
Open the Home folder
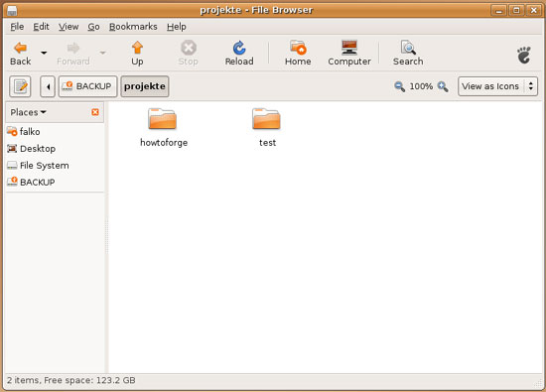click(x=298, y=54)
